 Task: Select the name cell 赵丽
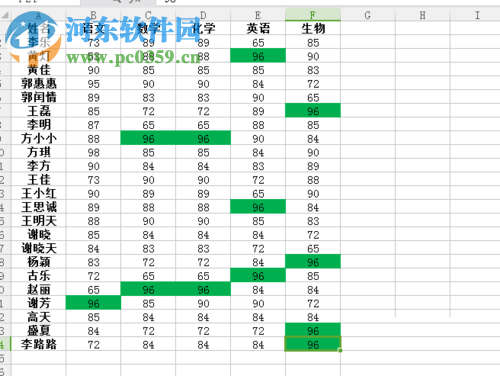[x=39, y=289]
